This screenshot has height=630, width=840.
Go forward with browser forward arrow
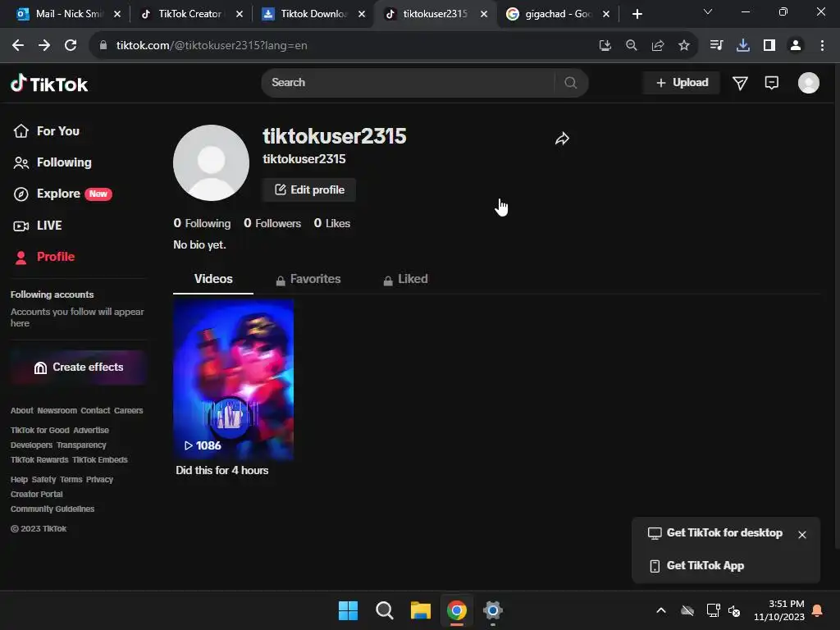click(44, 46)
